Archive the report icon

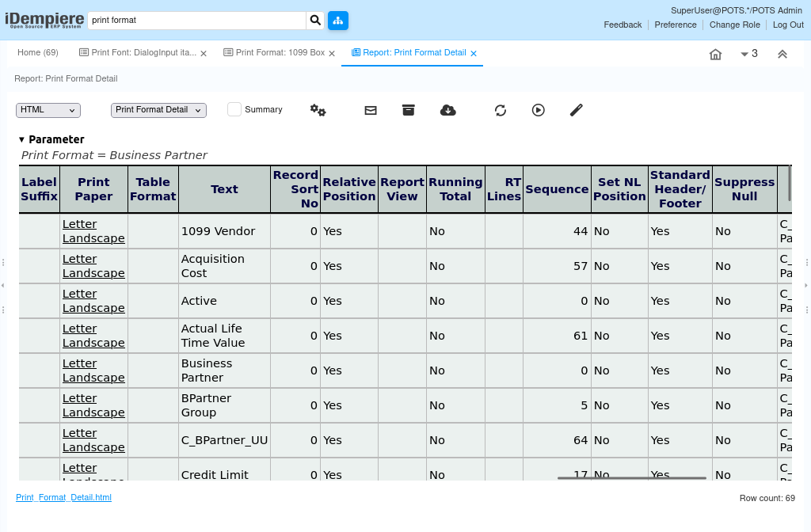[x=409, y=110]
